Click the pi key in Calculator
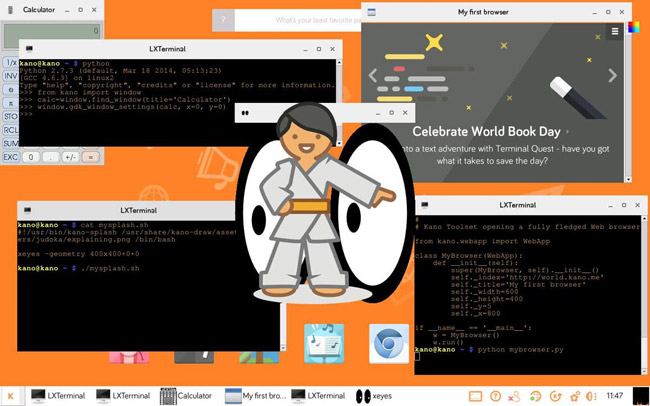 [10, 103]
